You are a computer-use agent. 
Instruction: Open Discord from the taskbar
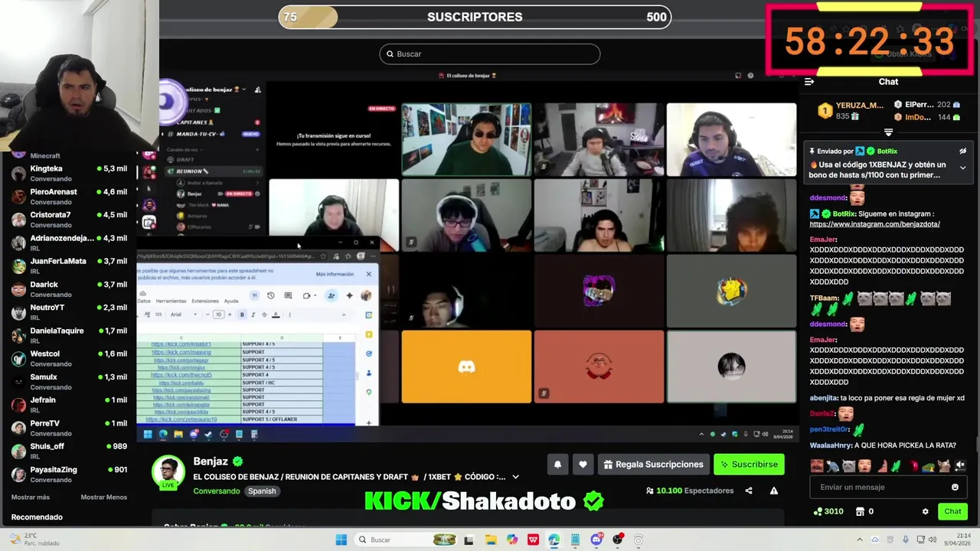pos(596,540)
